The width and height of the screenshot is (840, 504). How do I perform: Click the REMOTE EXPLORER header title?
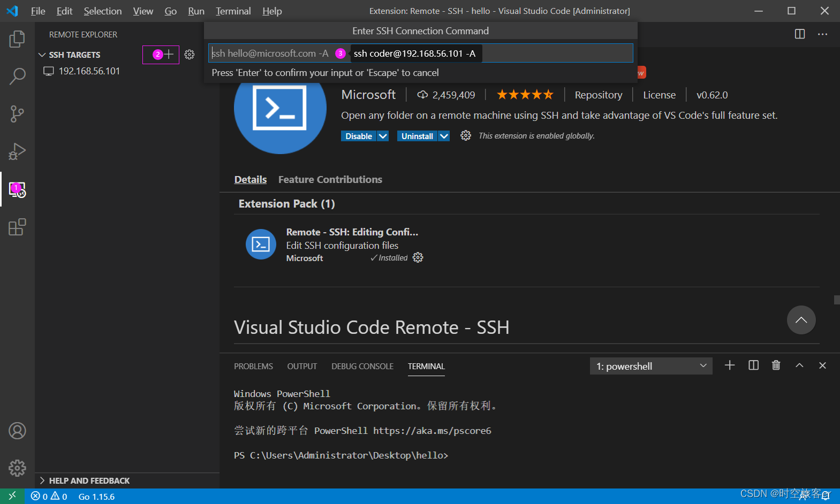point(83,34)
